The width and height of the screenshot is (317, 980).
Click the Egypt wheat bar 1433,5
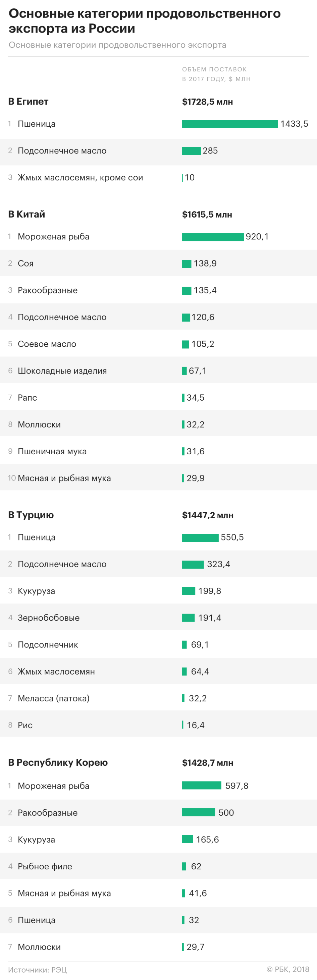230,124
